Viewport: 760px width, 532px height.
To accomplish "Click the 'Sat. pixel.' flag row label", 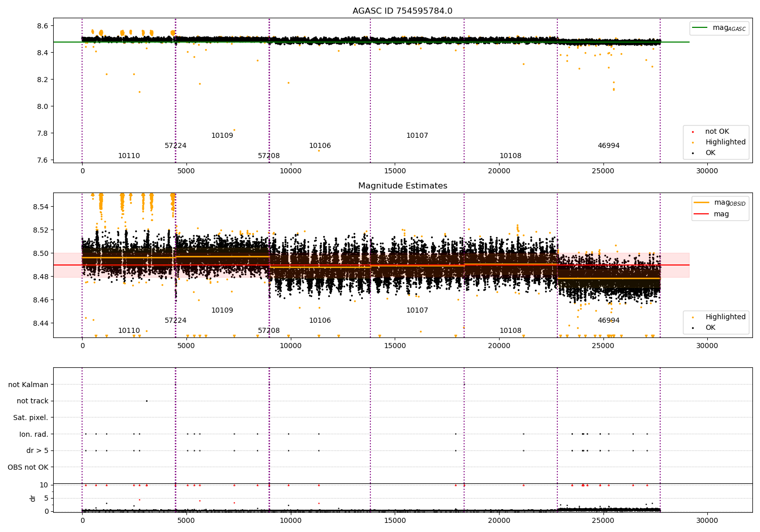I will point(31,417).
